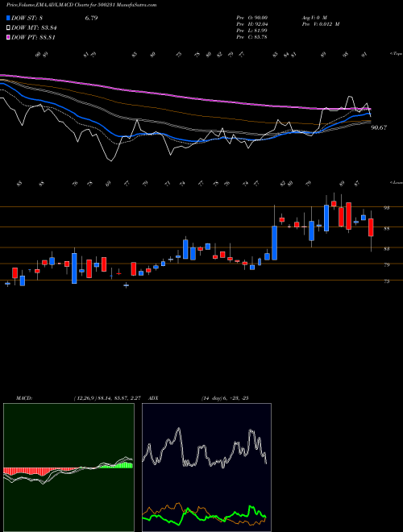This screenshot has width=403, height=532.
Task: Click the ADX (14 day) values text
Action: coord(225,398)
